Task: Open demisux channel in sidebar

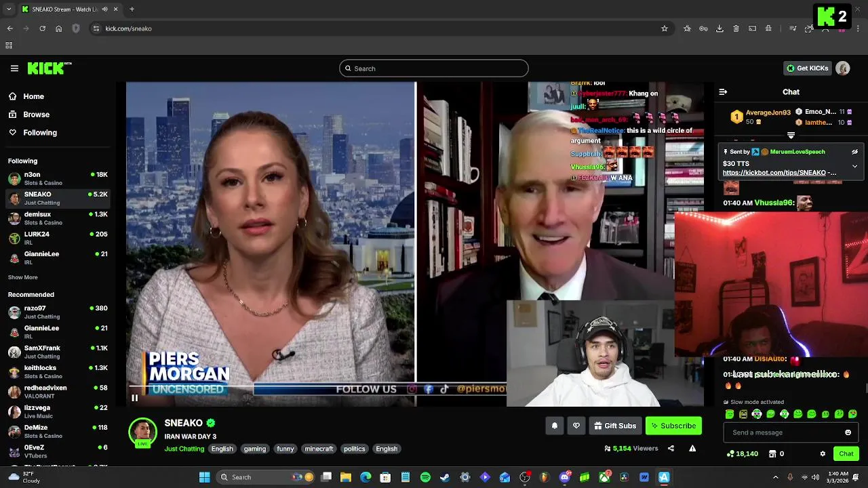Action: click(x=58, y=218)
